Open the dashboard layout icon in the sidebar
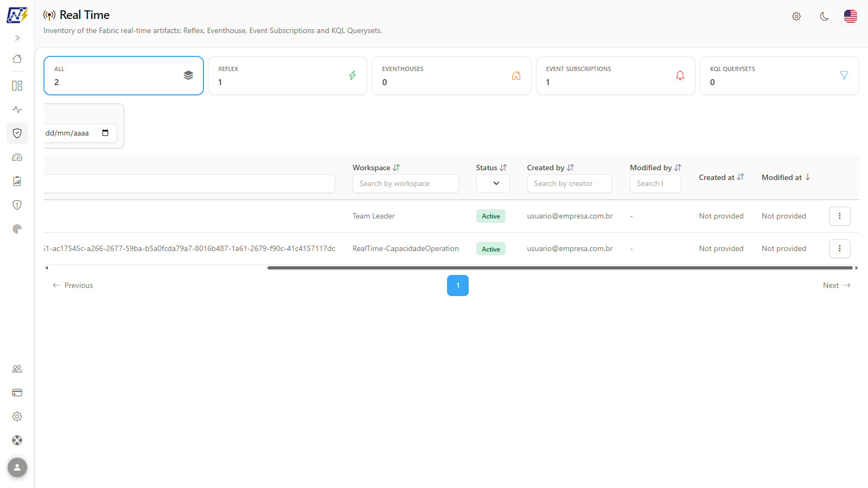Screen dimensions: 868x488 tap(17, 86)
